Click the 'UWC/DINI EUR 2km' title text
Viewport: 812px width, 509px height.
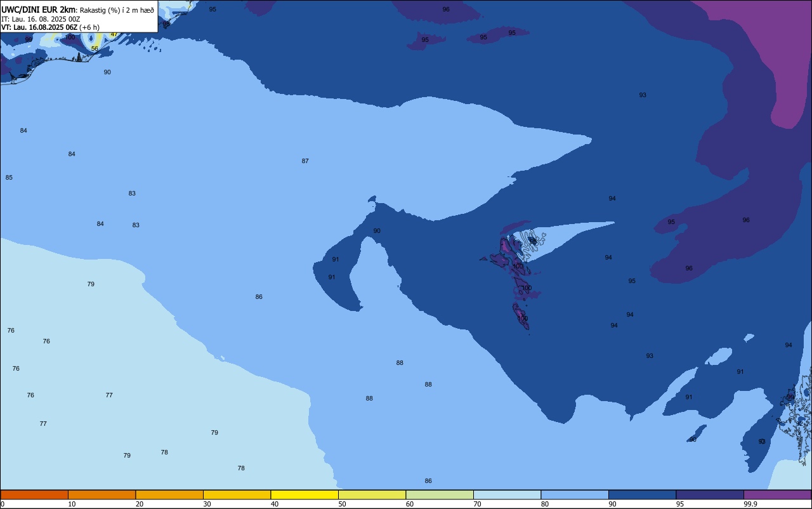pos(39,10)
